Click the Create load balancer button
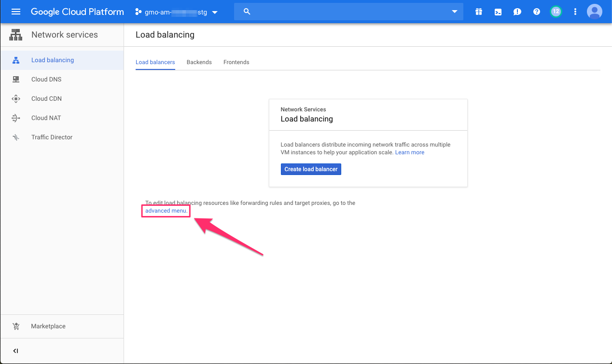 coord(311,169)
